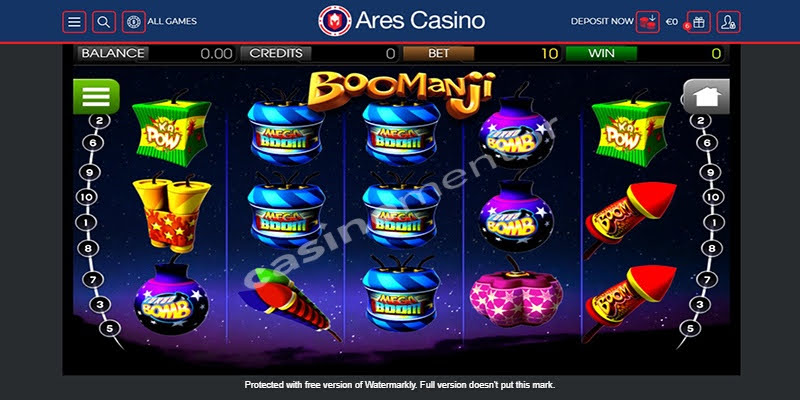Open the casino hamburger menu icon

point(74,22)
